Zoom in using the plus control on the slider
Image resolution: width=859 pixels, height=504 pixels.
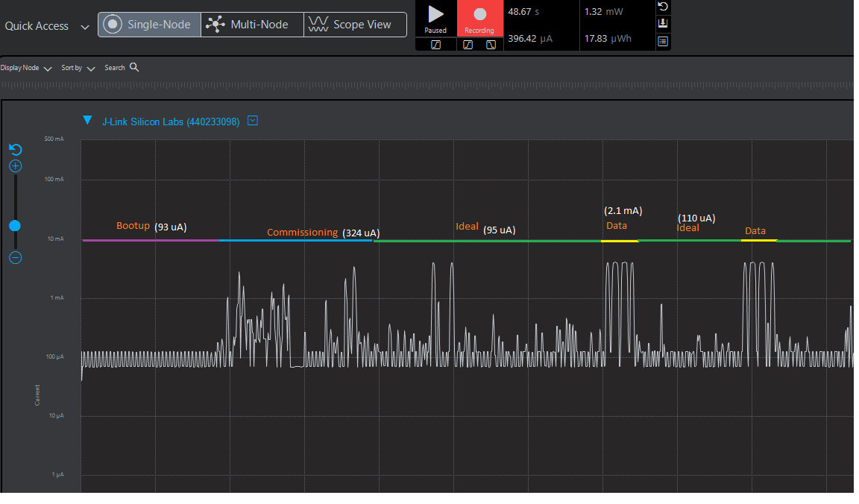click(x=15, y=166)
